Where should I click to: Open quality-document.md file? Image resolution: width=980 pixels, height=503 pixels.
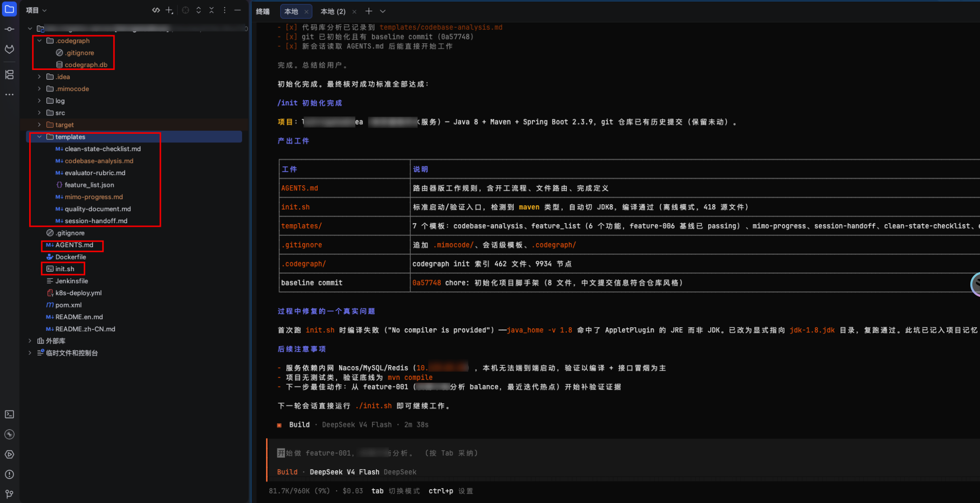93,209
